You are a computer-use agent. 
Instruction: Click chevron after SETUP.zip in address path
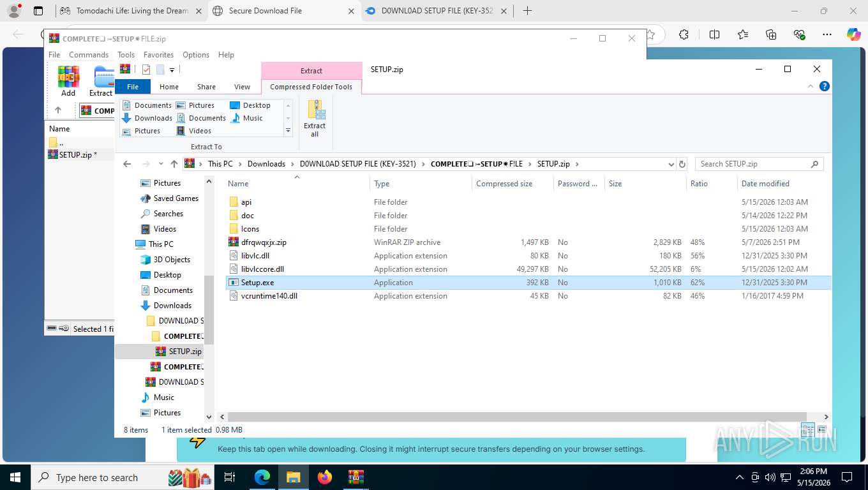[x=577, y=164]
